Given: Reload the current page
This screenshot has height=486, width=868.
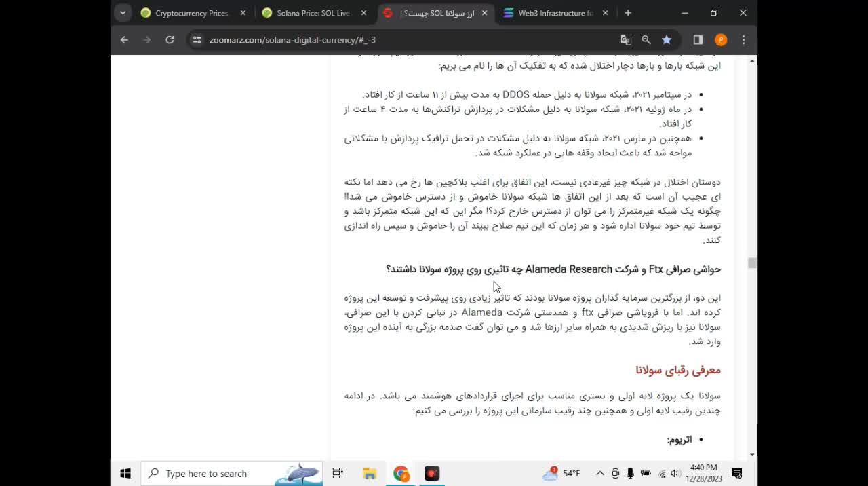Looking at the screenshot, I should [x=170, y=40].
